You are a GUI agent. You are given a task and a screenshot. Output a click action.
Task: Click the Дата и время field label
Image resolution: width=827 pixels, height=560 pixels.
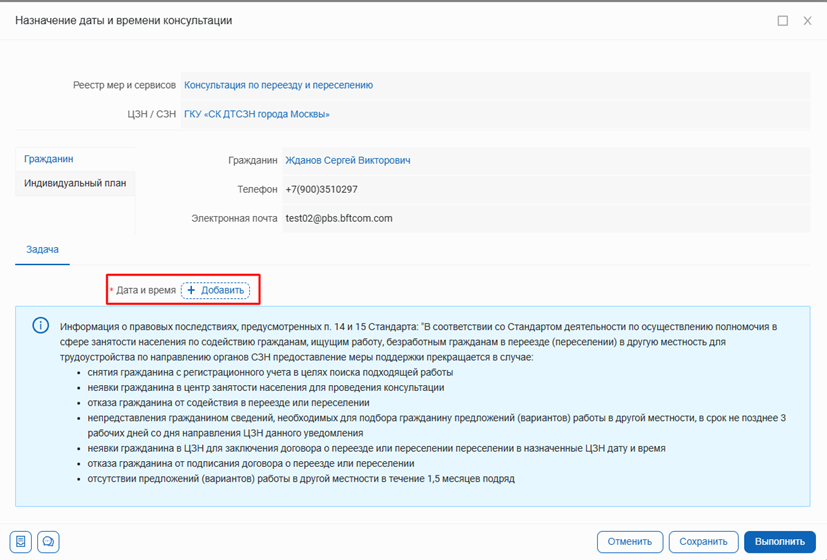coord(145,290)
